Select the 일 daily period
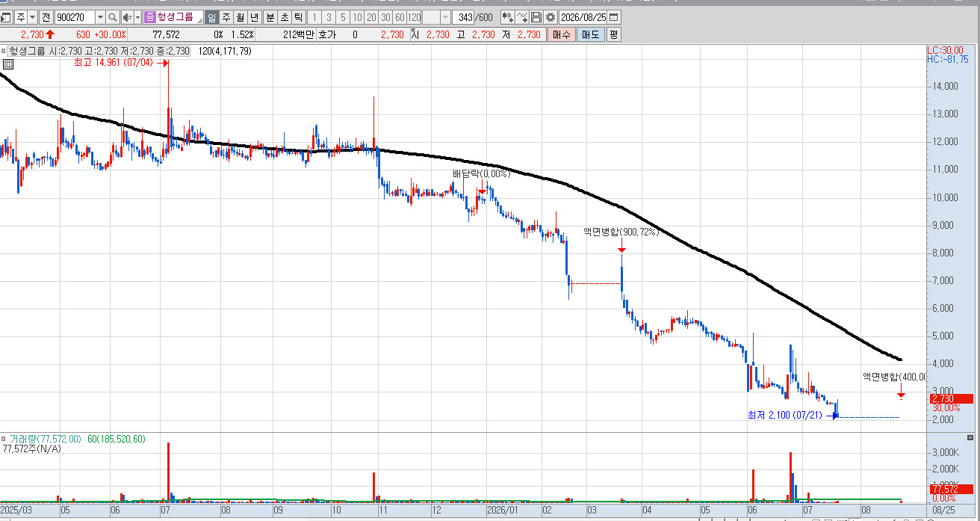The image size is (980, 521). 211,17
